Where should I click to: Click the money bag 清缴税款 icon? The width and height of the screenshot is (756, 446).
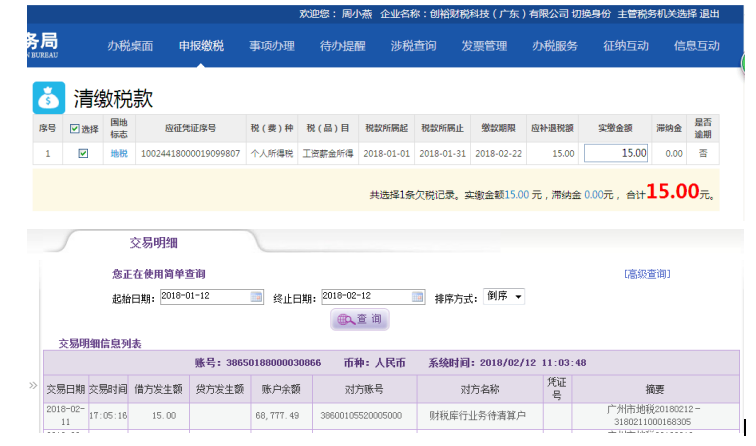tap(49, 97)
